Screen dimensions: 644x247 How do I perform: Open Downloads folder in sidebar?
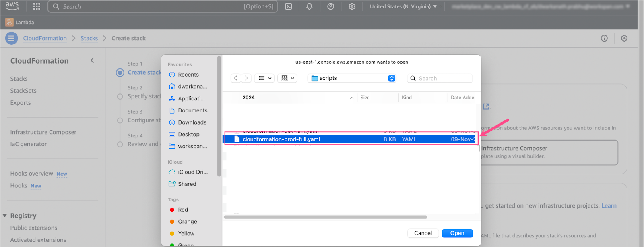click(x=189, y=122)
